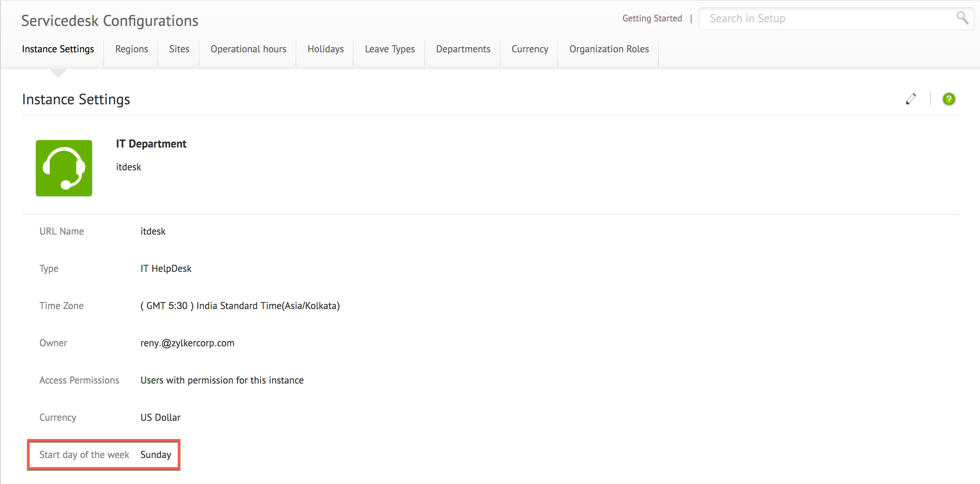Click the Getting Started link

[652, 18]
